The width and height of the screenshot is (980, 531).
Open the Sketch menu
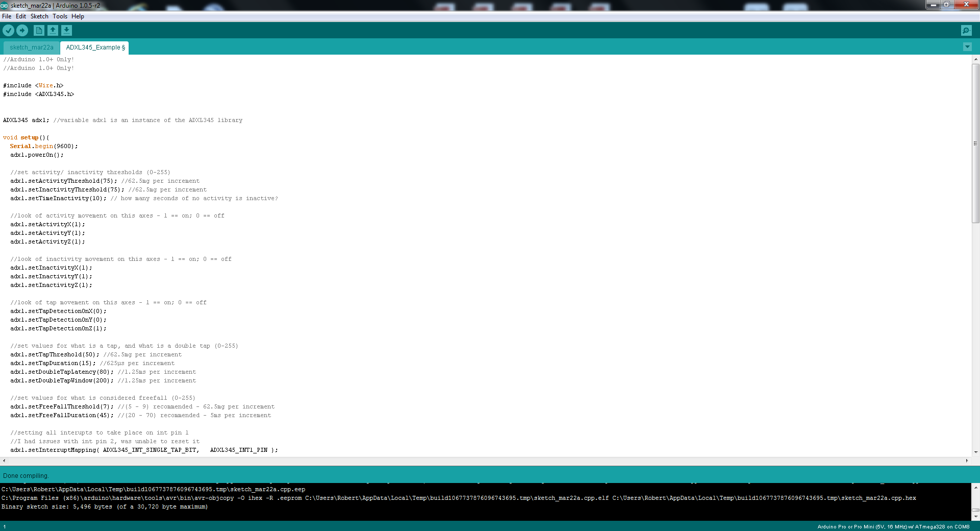[x=39, y=16]
